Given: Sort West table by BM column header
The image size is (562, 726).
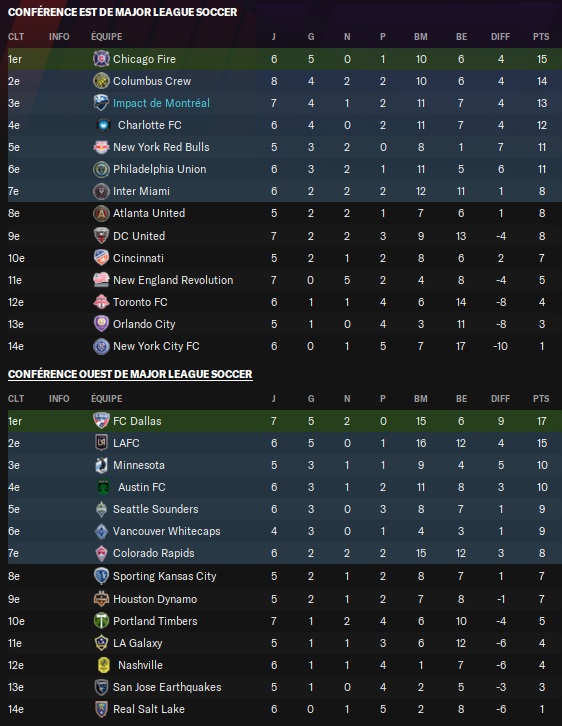Looking at the screenshot, I should click(x=420, y=399).
